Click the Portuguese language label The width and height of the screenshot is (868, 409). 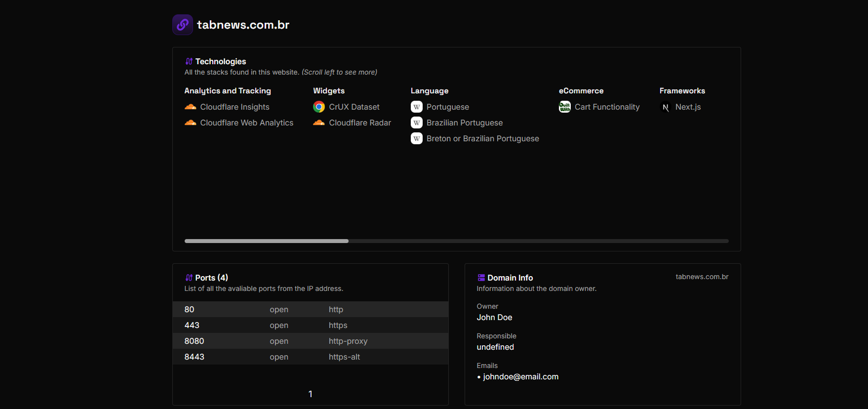point(448,107)
